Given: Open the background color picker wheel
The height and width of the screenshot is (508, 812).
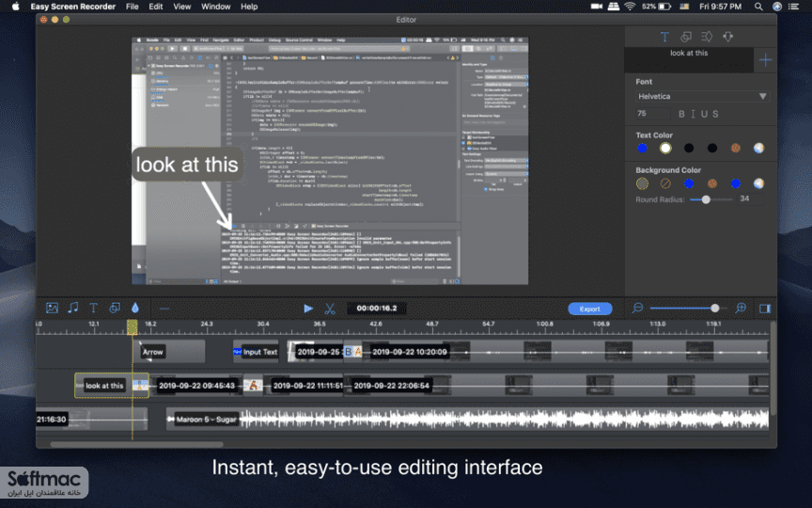Looking at the screenshot, I should coord(758,183).
